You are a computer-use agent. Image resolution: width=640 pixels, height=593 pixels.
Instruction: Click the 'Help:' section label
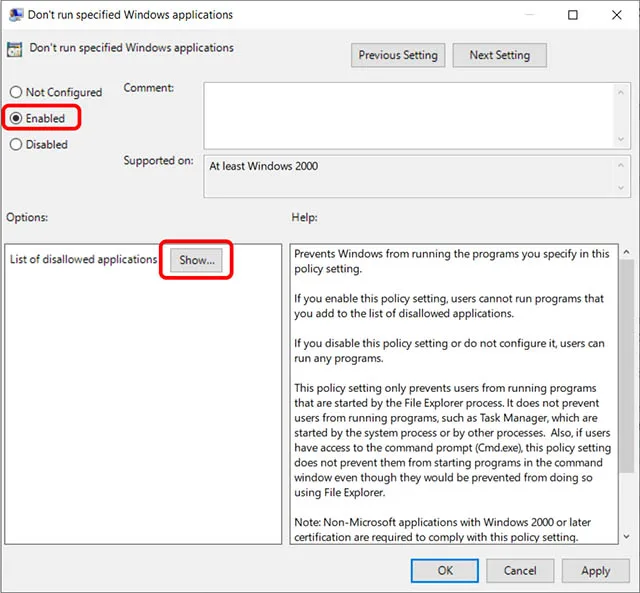coord(304,217)
